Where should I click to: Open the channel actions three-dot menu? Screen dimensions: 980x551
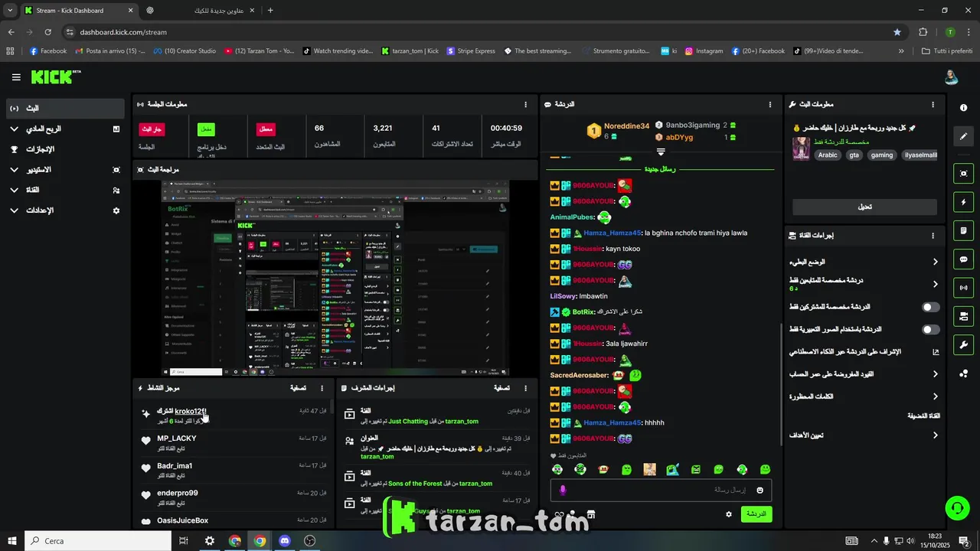pyautogui.click(x=933, y=236)
